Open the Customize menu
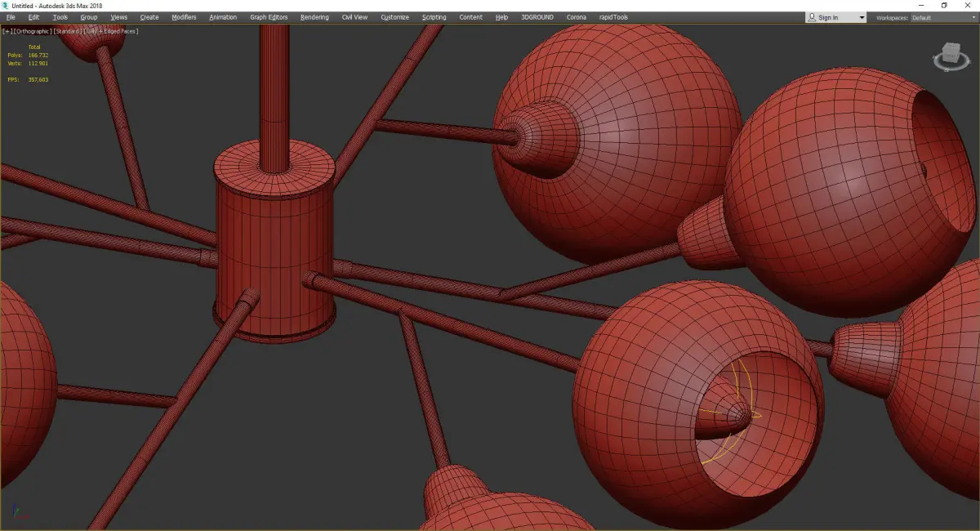 [x=395, y=17]
